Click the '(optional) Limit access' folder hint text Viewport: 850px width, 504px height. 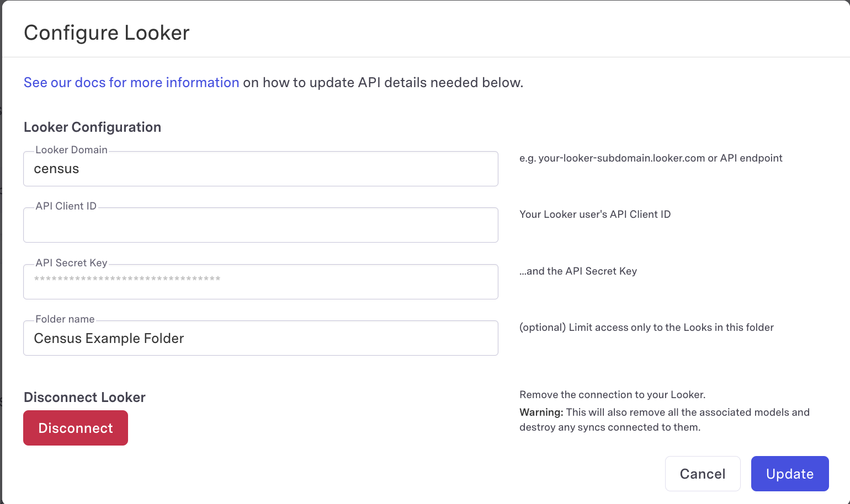(646, 328)
